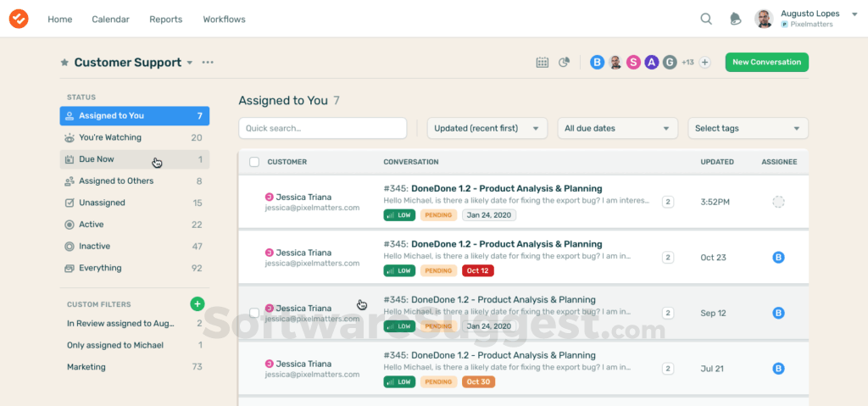This screenshot has height=406, width=868.
Task: Click the search magnifier icon
Action: tap(706, 19)
